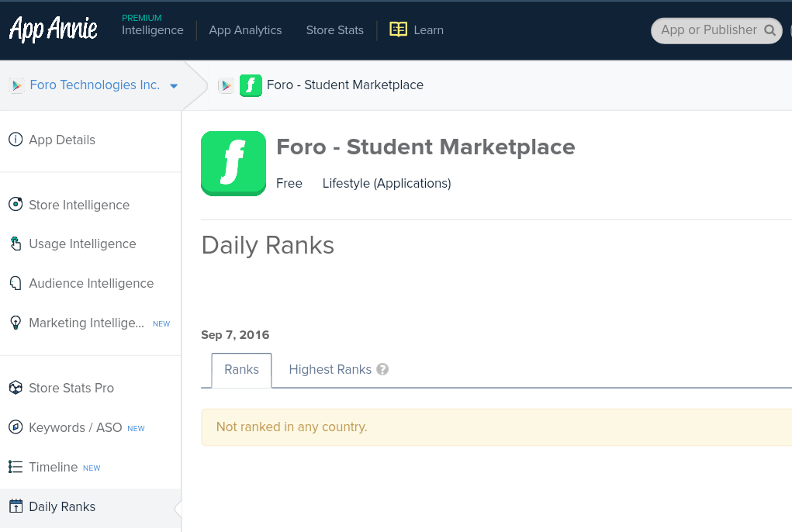Viewport: 792px width, 532px height.
Task: Click the App Annie logo
Action: 54,29
